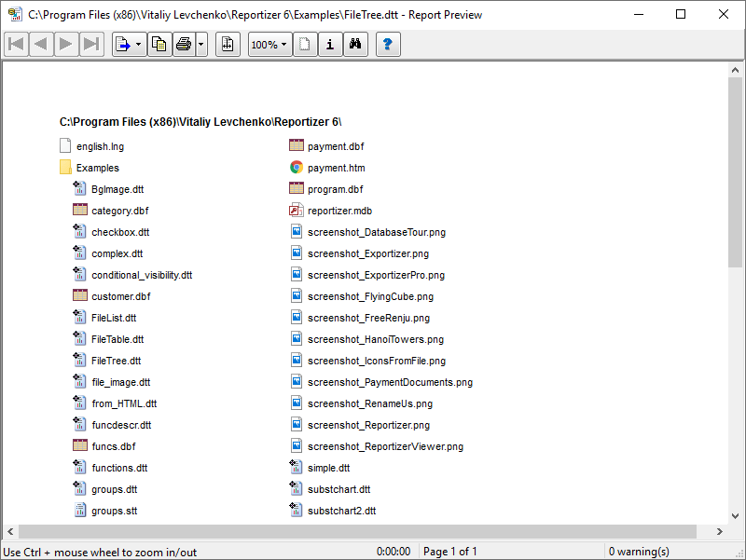The width and height of the screenshot is (746, 560).
Task: Open the Print button dropdown arrow
Action: point(201,44)
